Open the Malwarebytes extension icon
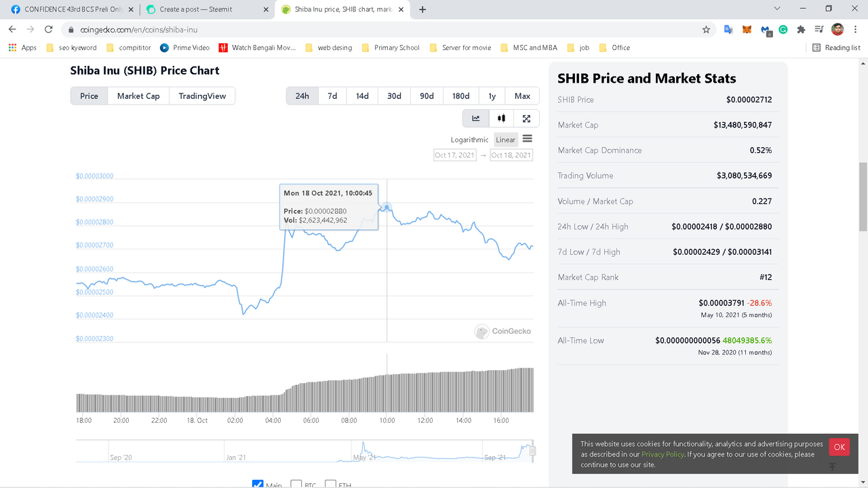This screenshot has width=868, height=488. coord(766,30)
